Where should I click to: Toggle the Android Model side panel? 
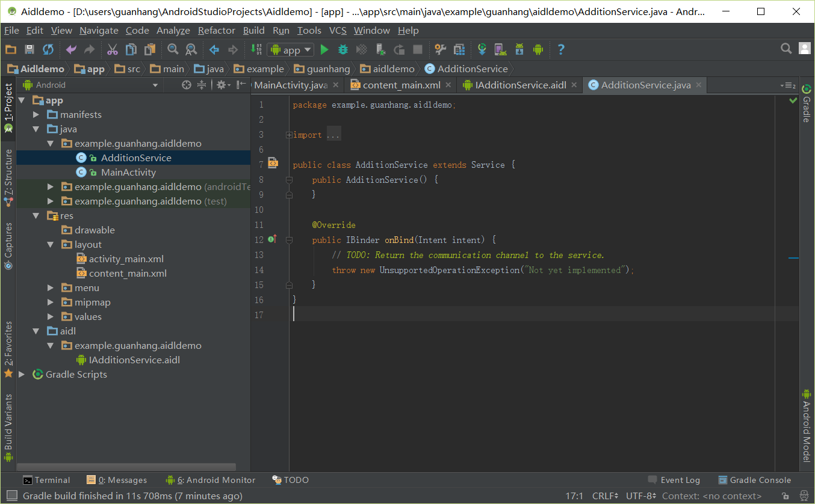[x=807, y=426]
